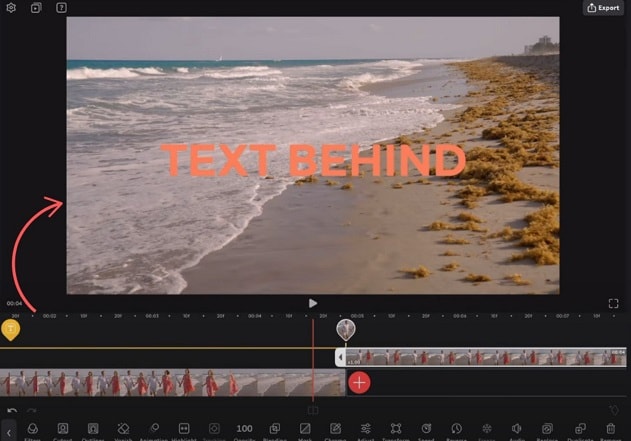Select the overlay clip pin marker
The image size is (631, 441).
click(x=346, y=330)
